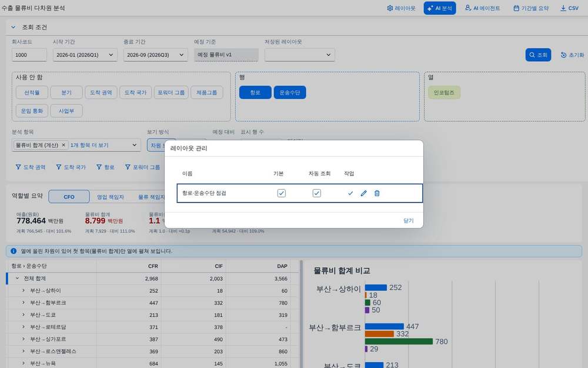Run 조회 search with magnifier

538,55
